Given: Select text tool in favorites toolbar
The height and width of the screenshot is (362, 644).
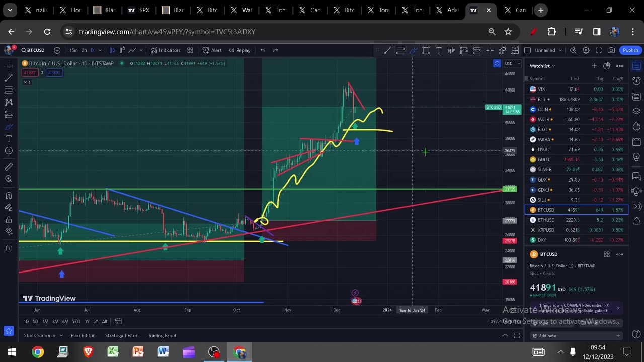Looking at the screenshot, I should (x=439, y=50).
